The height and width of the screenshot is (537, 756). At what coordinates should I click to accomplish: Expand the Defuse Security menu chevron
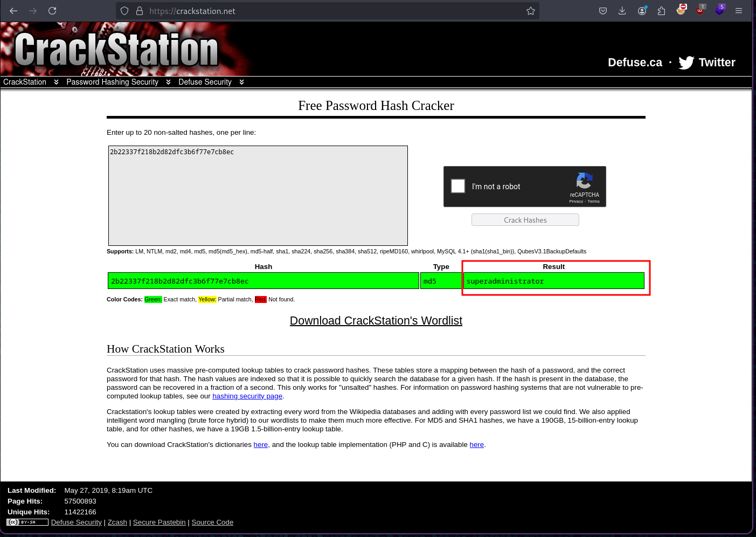point(241,82)
